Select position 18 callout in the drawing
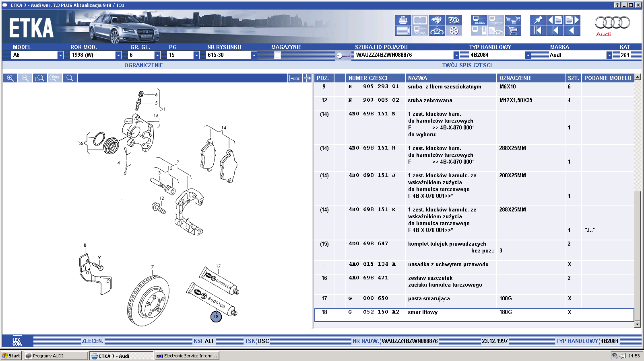This screenshot has width=644, height=361. pyautogui.click(x=216, y=317)
